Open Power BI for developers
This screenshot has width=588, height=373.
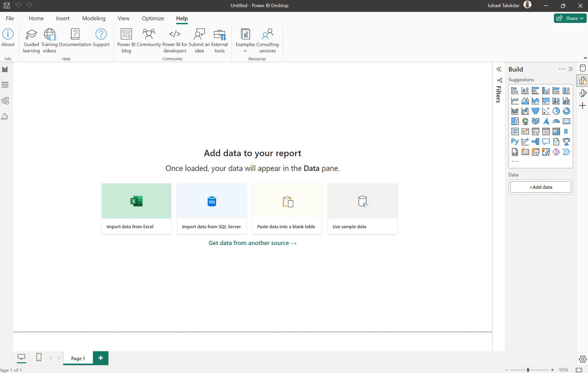[175, 41]
